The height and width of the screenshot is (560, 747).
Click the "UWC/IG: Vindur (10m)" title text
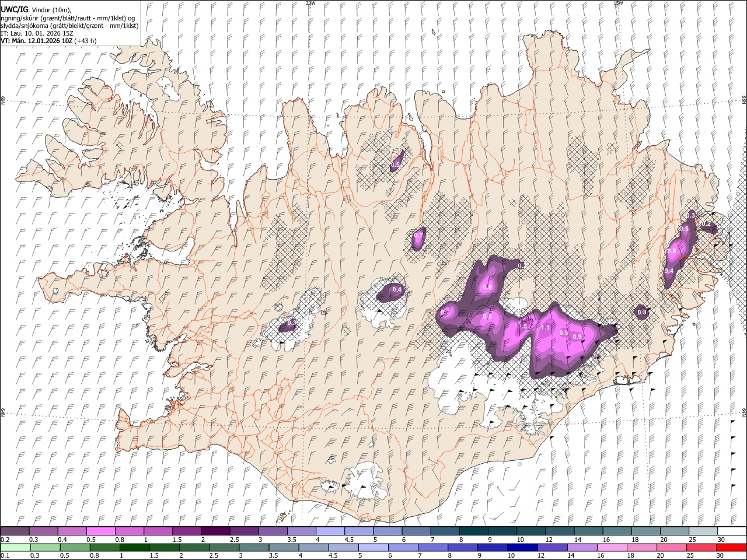pyautogui.click(x=36, y=9)
